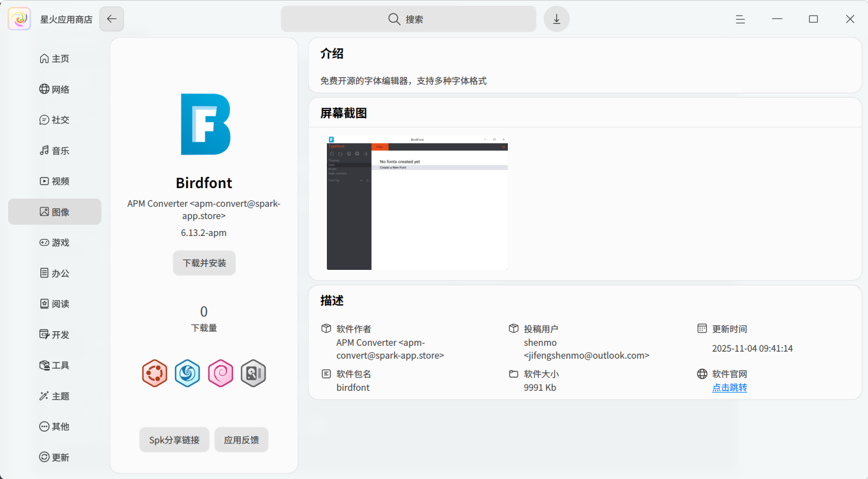
Task: Open the 网络 network category
Action: point(55,89)
